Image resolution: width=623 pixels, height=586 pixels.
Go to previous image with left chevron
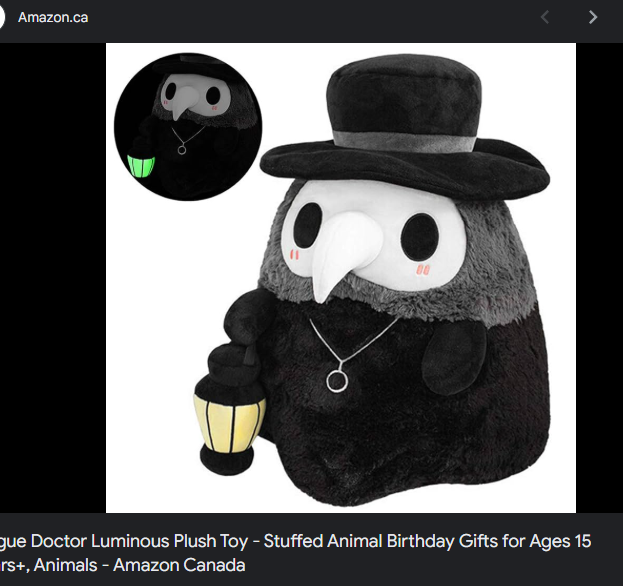click(x=545, y=17)
